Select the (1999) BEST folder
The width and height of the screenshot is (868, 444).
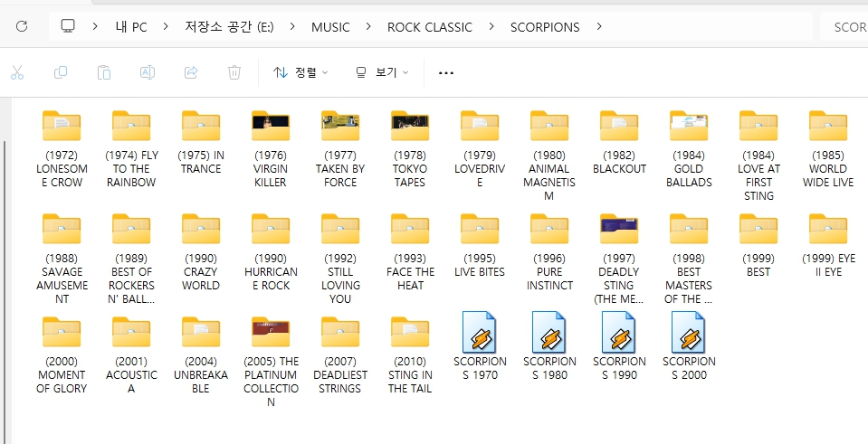[759, 245]
